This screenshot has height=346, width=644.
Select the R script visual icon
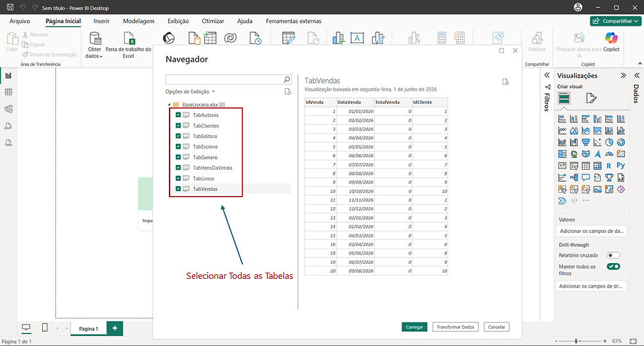point(609,166)
